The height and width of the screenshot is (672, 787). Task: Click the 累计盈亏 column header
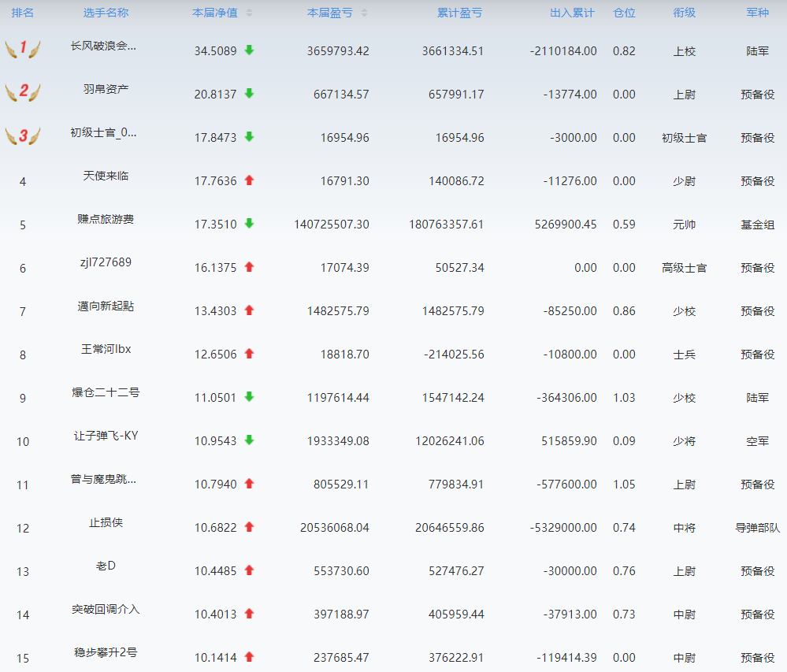tap(459, 13)
